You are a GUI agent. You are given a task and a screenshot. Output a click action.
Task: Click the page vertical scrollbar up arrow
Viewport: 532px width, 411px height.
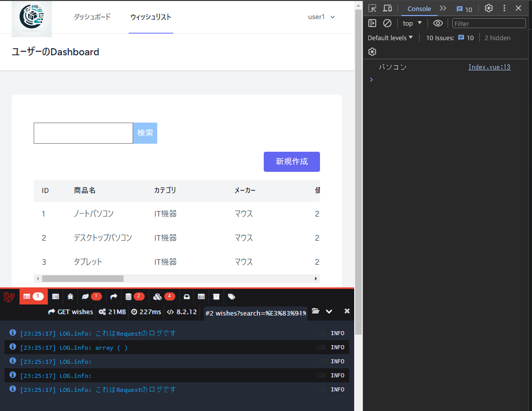pyautogui.click(x=358, y=6)
